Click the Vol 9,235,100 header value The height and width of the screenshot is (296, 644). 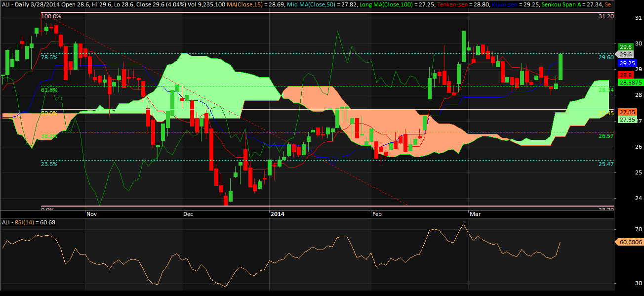pyautogui.click(x=206, y=4)
